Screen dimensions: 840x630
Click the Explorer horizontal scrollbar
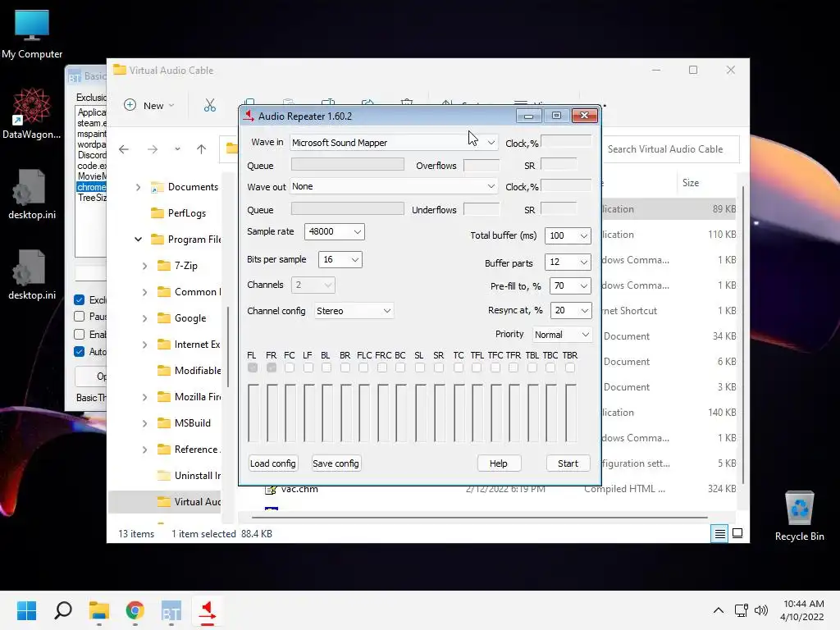[479, 518]
